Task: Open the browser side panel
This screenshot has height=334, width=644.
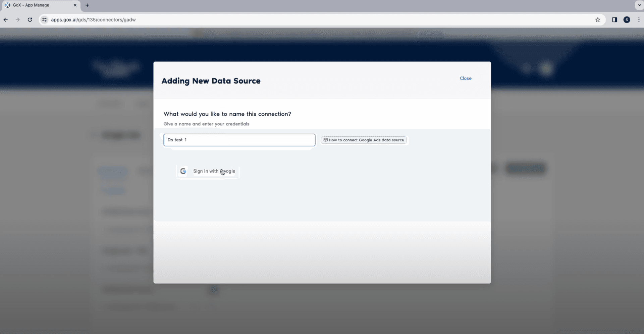Action: pos(614,20)
